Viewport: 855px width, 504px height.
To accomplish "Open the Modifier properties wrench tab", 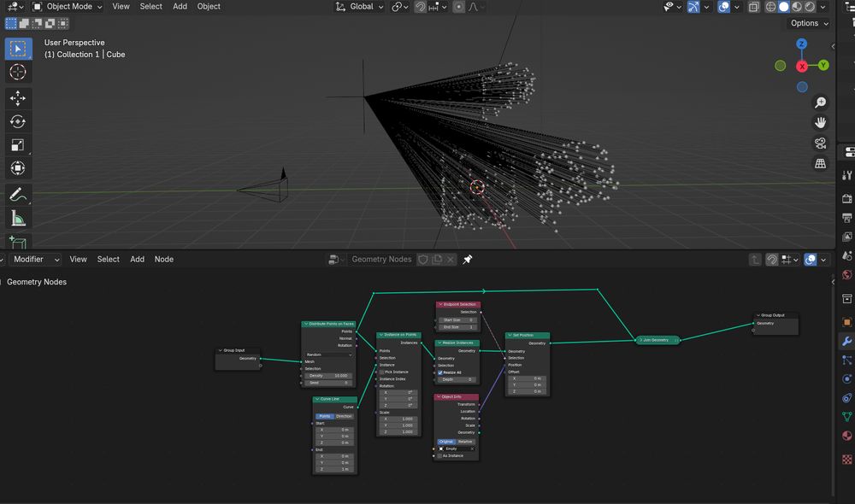I will (x=846, y=341).
